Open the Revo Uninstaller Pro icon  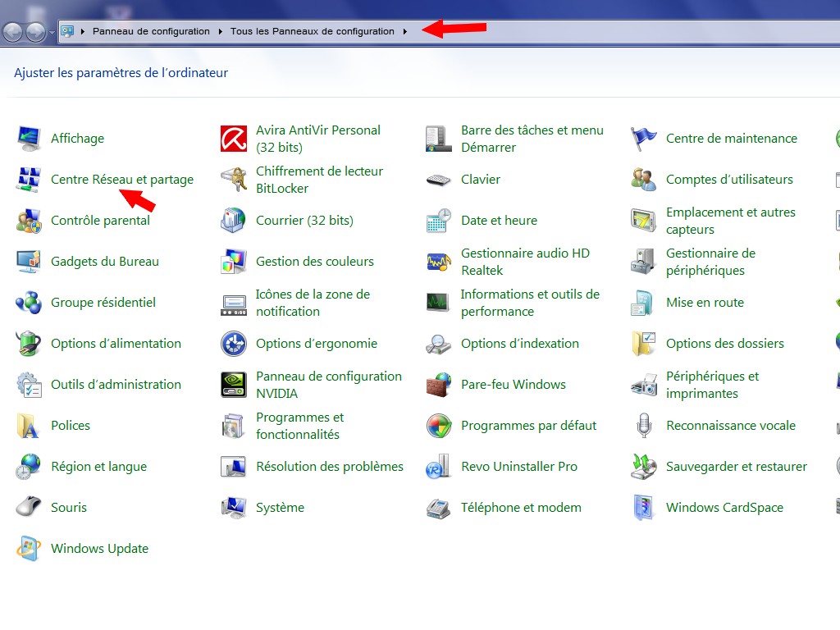coord(439,467)
